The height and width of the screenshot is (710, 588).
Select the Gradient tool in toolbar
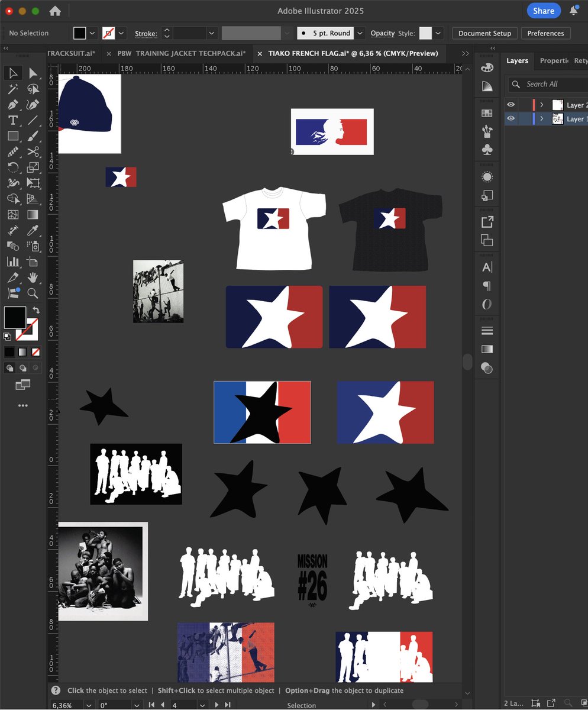click(33, 214)
